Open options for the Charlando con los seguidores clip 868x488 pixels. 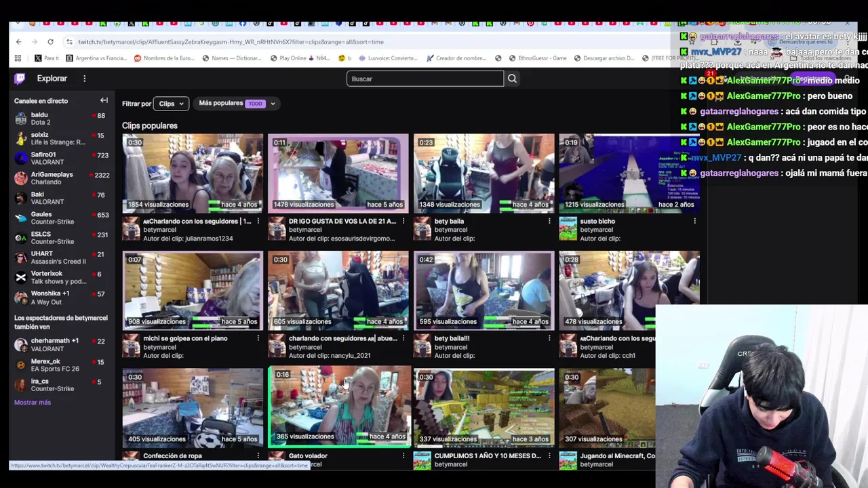pyautogui.click(x=258, y=221)
